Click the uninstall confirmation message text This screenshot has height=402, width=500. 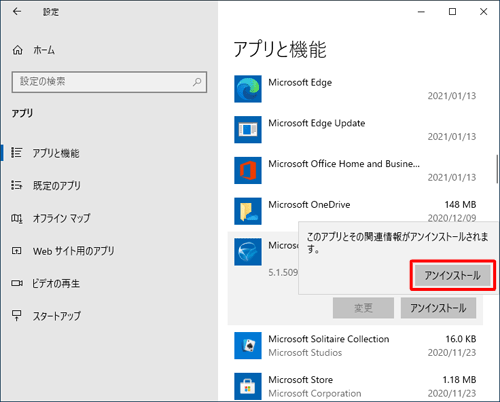[x=397, y=243]
